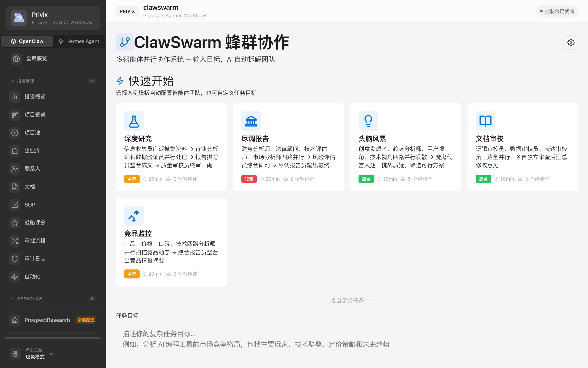
Task: Click the 控制台已就绪 status indicator
Action: click(557, 11)
